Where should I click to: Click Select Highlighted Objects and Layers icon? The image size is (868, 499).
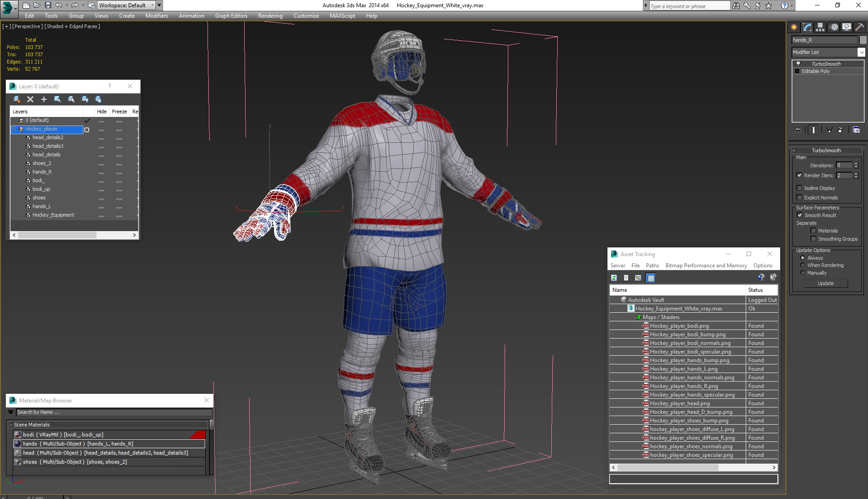[x=58, y=99]
